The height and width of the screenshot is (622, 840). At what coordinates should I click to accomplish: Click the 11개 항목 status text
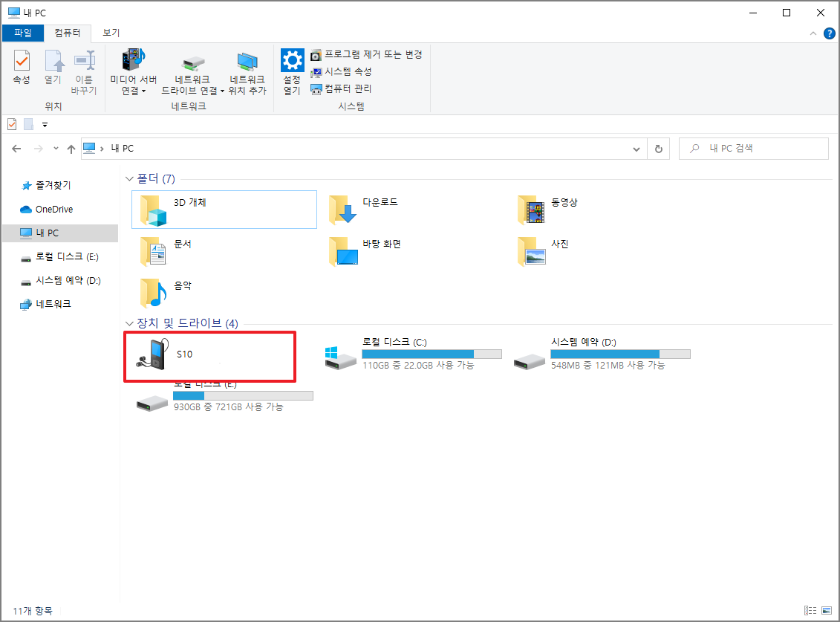[x=33, y=612]
